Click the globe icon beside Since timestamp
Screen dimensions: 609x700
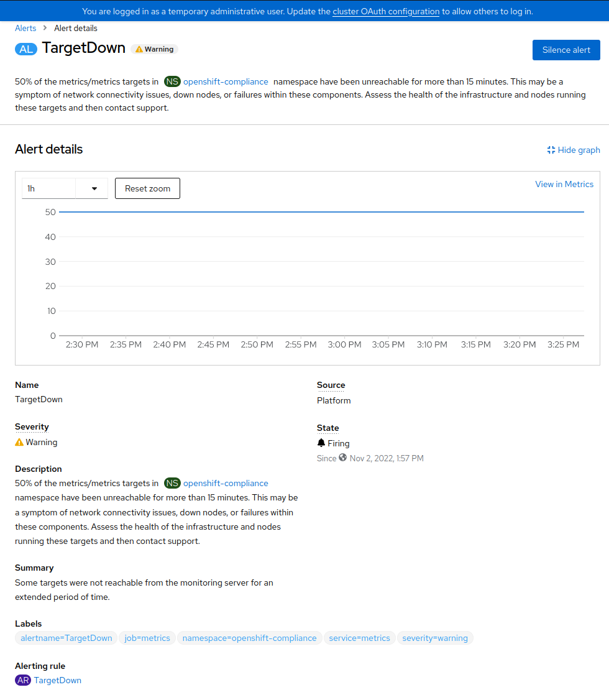point(342,458)
